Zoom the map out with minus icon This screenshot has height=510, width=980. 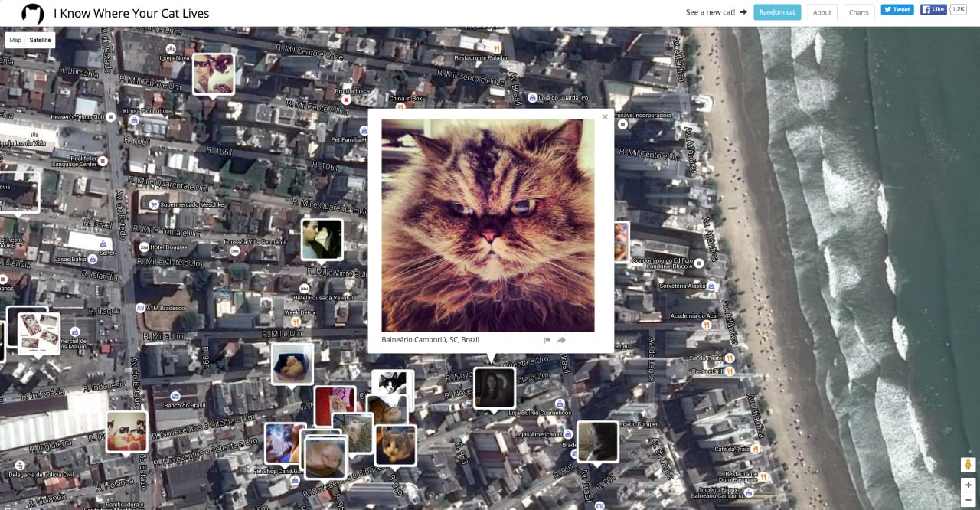pyautogui.click(x=968, y=500)
